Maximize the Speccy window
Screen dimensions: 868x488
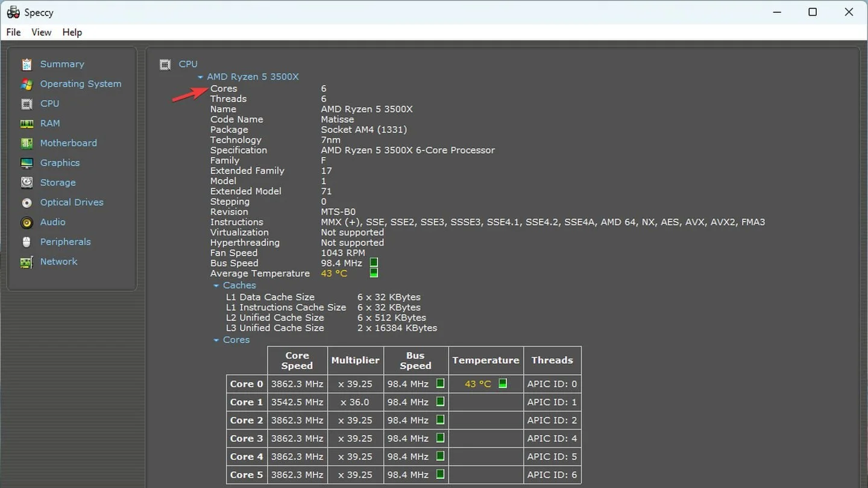(813, 12)
